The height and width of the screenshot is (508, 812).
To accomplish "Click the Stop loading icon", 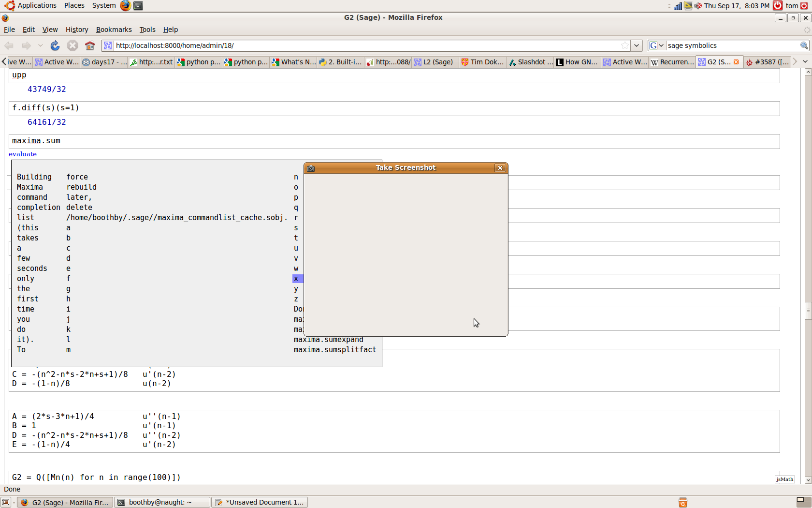I will (x=72, y=45).
